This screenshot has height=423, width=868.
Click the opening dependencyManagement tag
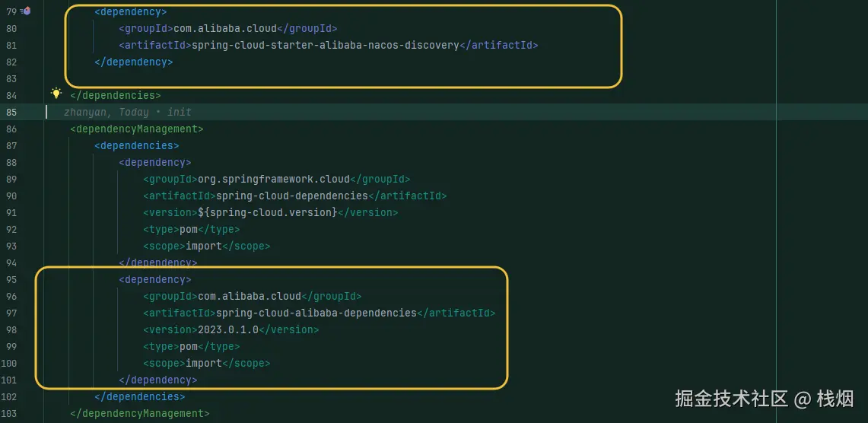tap(137, 129)
